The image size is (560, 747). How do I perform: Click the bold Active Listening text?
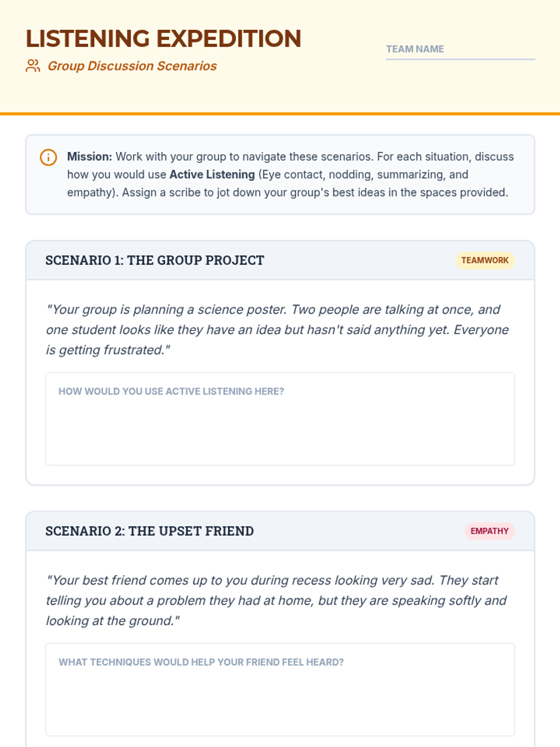(x=212, y=175)
